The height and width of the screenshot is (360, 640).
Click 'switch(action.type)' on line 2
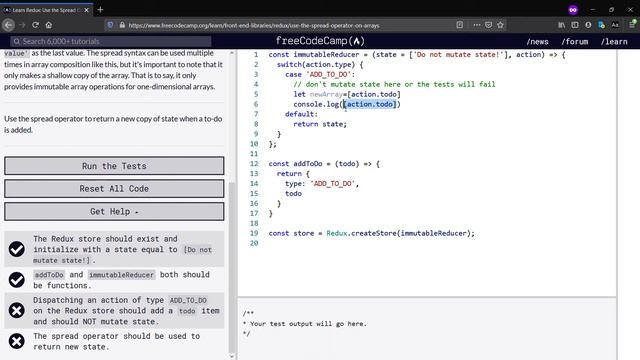(x=316, y=64)
